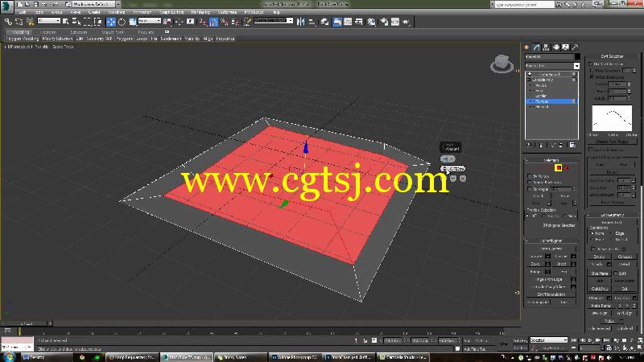644x362 pixels.
Task: Switch to the Freeform ribbon tab
Action: 48,32
